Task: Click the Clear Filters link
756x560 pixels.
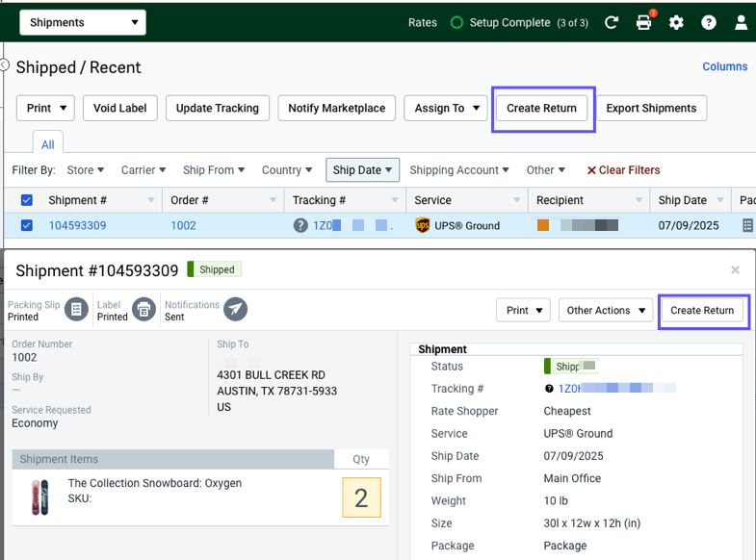Action: pyautogui.click(x=623, y=170)
